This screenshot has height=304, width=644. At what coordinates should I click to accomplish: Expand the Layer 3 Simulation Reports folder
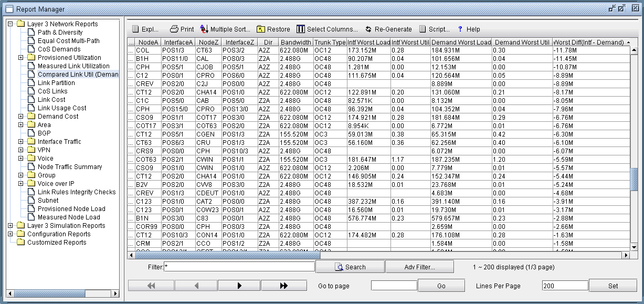click(10, 226)
